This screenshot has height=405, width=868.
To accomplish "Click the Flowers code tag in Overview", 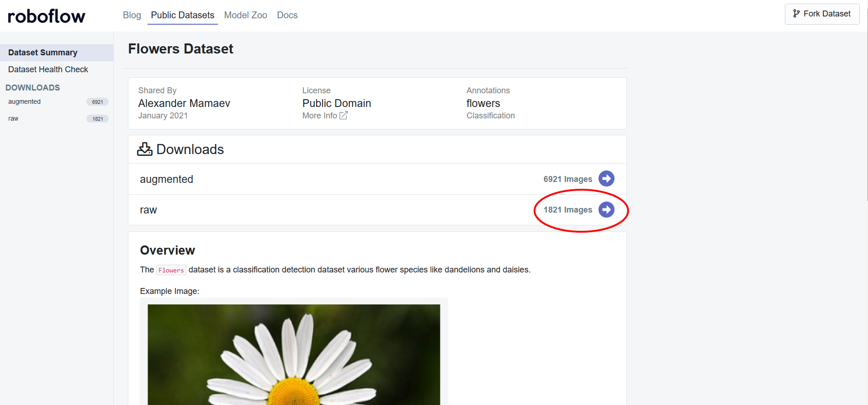I will click(x=171, y=270).
